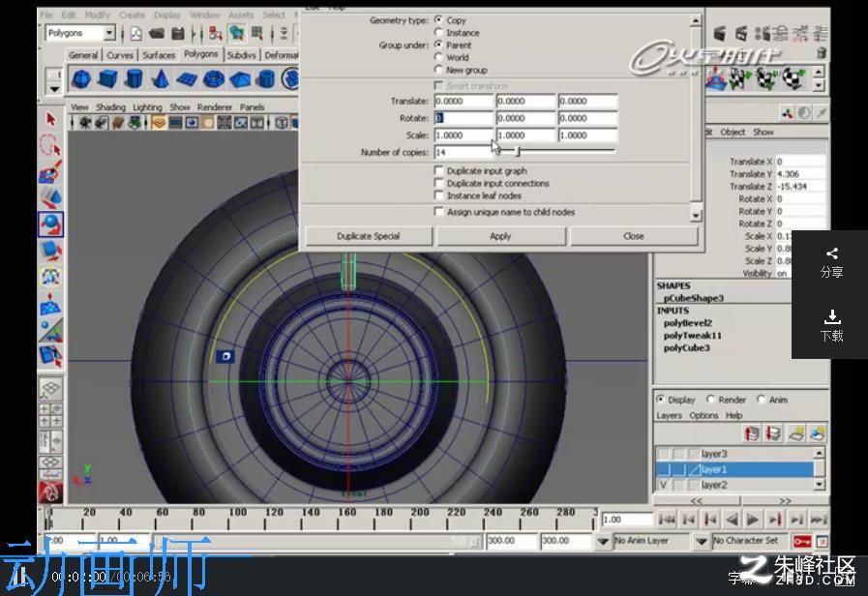Click the New Scene icon
This screenshot has height=596, width=868.
click(x=135, y=33)
